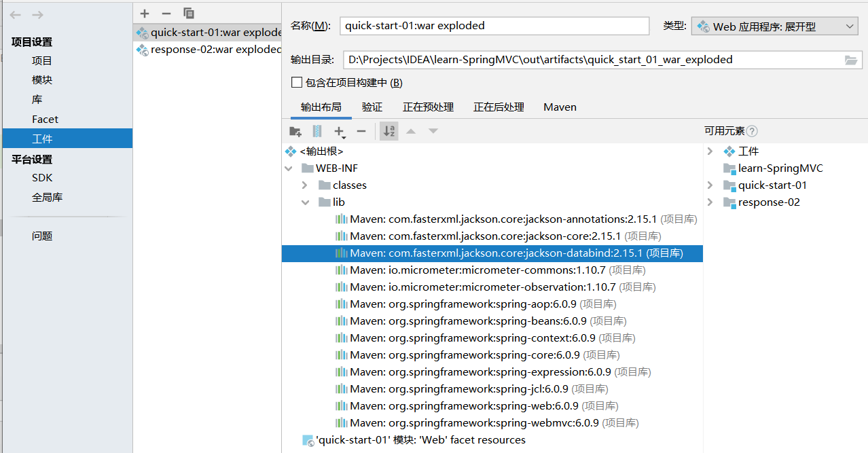Toggle 包含在项目构建中 checkbox
This screenshot has width=868, height=453.
[296, 82]
